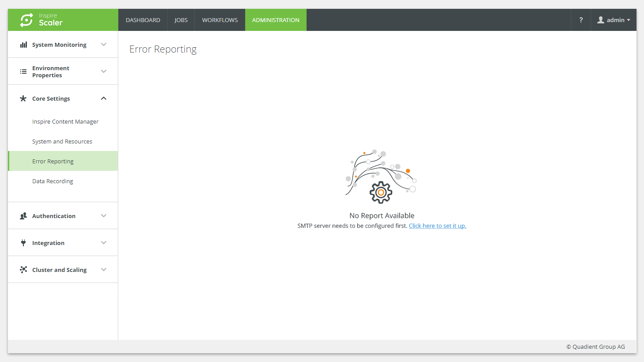Click the Cluster and Scaling network icon
644x362 pixels.
point(23,270)
